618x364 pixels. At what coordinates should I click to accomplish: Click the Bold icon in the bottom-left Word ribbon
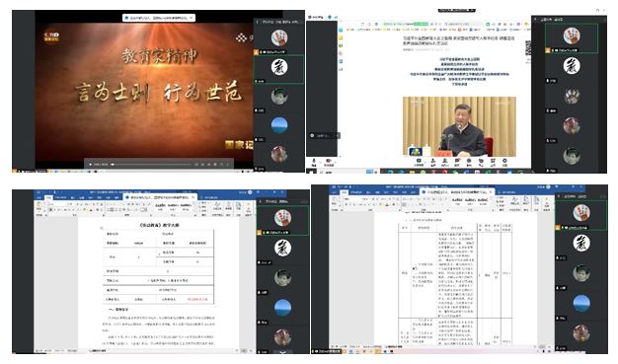[x=51, y=209]
